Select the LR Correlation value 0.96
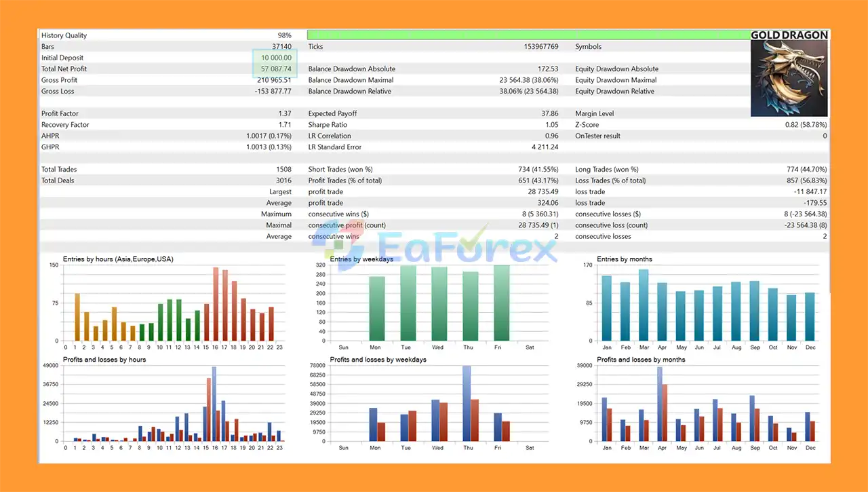Screen dimensions: 868x492 (x=552, y=136)
